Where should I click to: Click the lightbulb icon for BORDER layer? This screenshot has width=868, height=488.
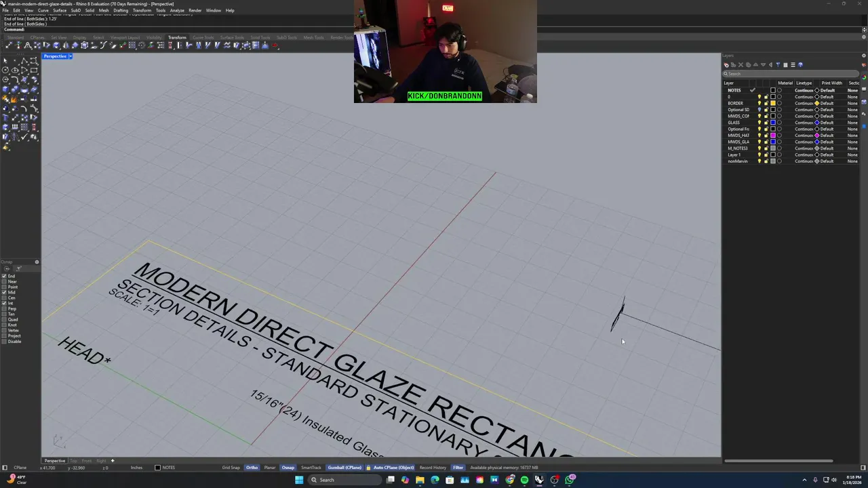tap(759, 103)
